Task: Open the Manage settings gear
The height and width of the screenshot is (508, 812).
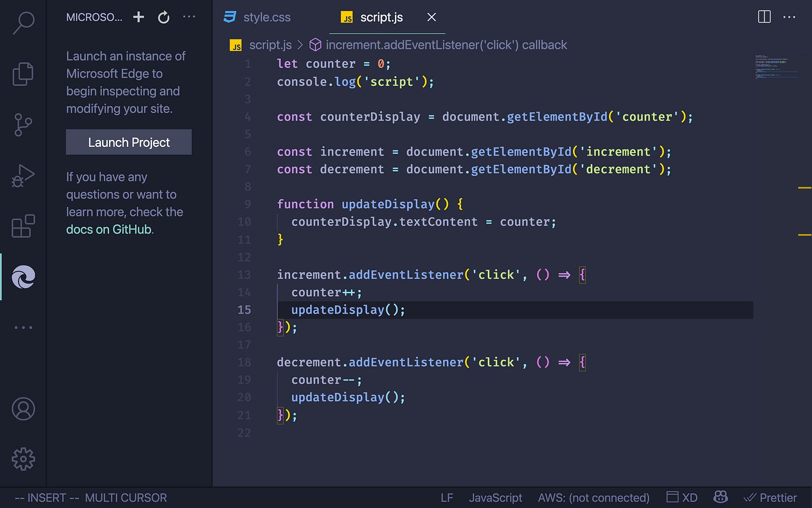Action: coord(23,459)
